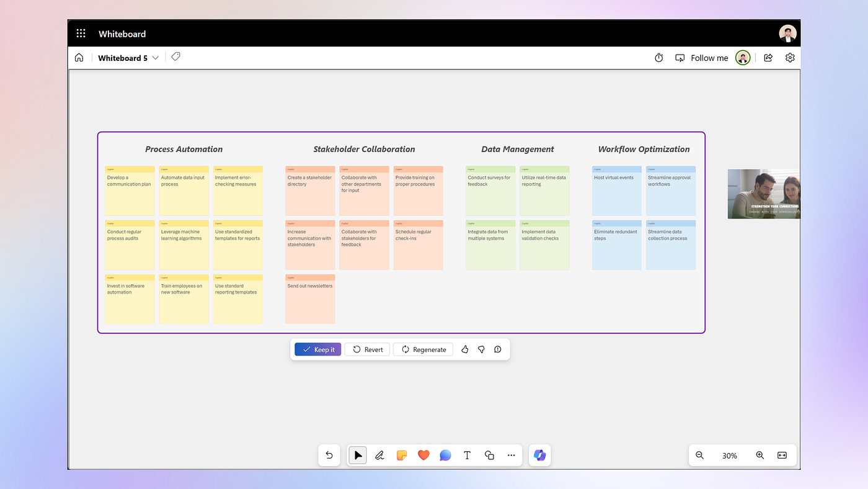This screenshot has height=489, width=868.
Task: Select the stakeholder image thumbnail
Action: coord(763,194)
